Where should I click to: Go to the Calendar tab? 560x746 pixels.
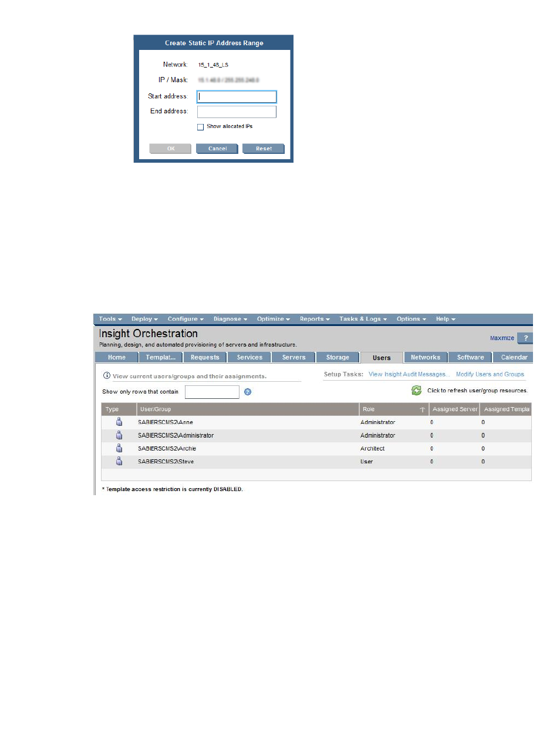tap(514, 357)
